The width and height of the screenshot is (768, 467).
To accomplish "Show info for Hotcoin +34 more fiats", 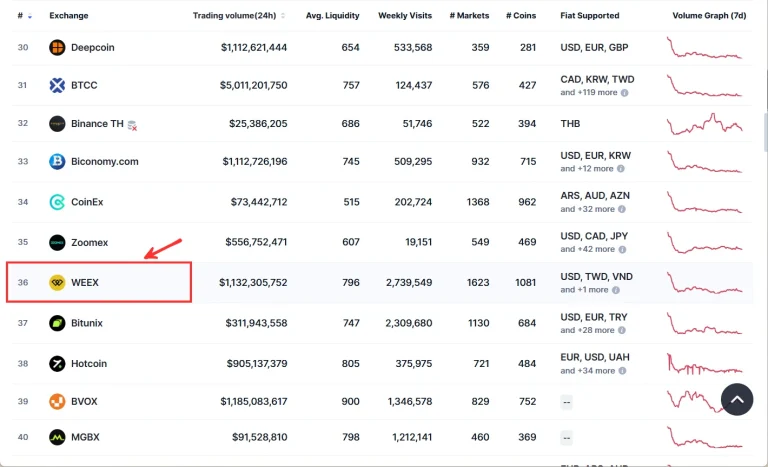I will 622,371.
